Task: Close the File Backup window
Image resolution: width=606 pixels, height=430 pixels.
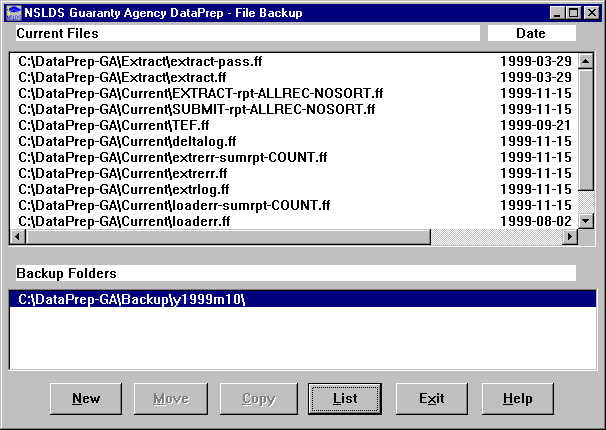Action: tap(592, 13)
